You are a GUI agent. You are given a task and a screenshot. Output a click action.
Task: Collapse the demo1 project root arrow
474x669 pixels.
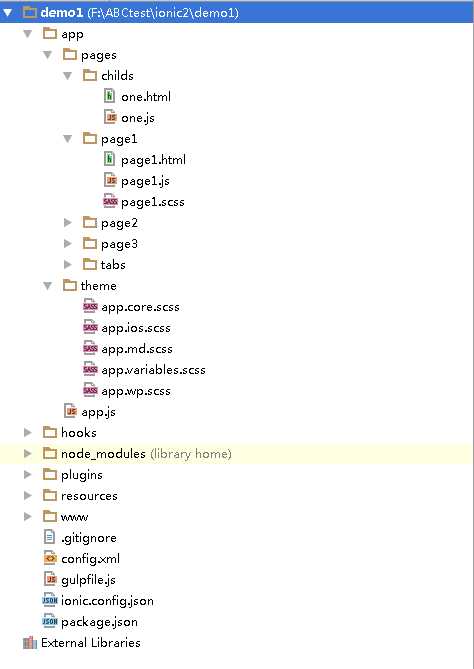click(8, 12)
